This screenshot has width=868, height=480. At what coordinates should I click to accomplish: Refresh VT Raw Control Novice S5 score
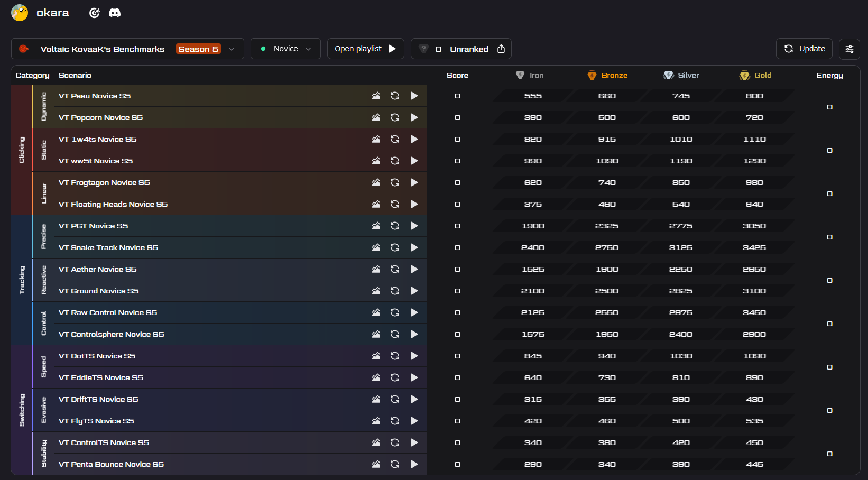[395, 312]
